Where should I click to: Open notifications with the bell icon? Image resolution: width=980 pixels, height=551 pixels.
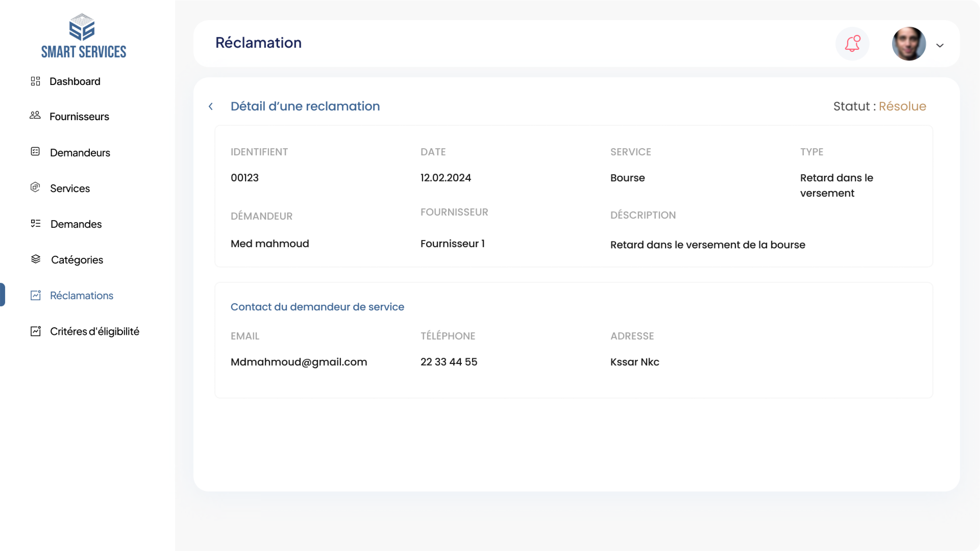click(852, 44)
